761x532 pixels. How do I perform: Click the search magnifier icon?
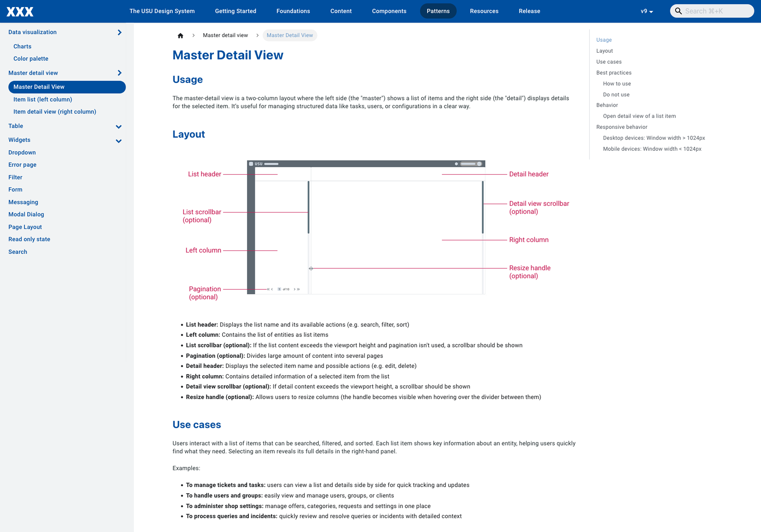pyautogui.click(x=678, y=11)
